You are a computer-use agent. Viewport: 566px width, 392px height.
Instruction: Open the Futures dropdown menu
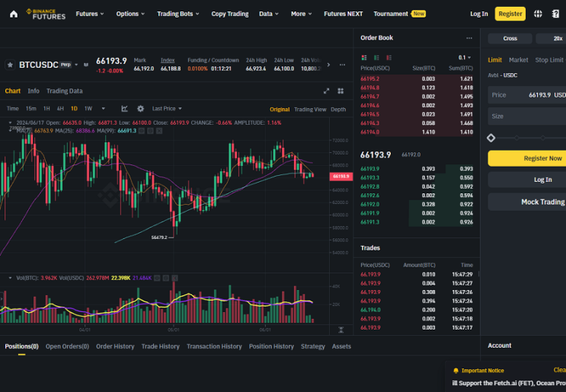90,14
